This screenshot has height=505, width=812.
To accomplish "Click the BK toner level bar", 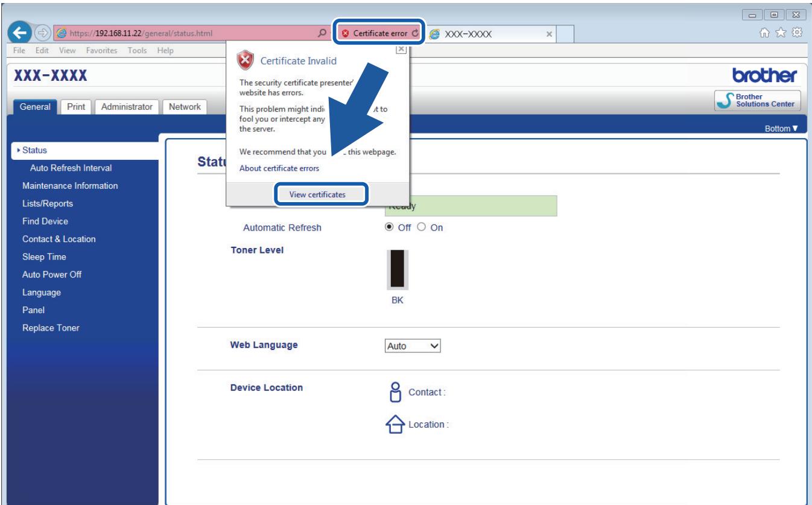I will coord(397,269).
